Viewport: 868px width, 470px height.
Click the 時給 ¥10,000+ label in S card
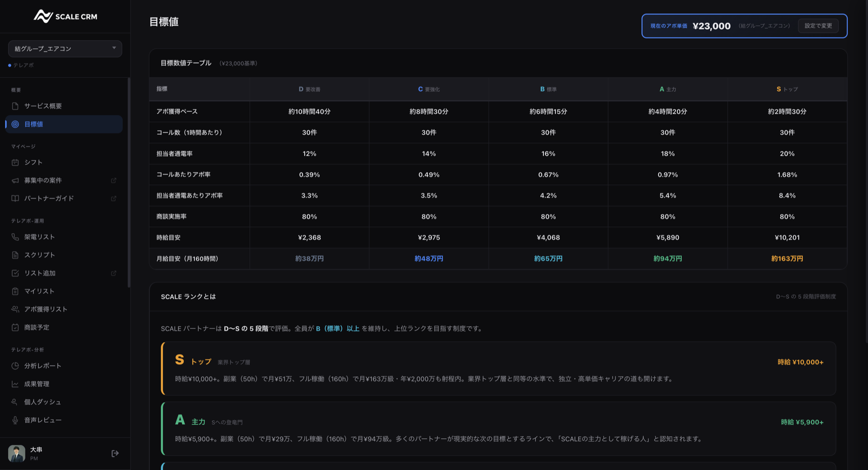[x=800, y=362]
